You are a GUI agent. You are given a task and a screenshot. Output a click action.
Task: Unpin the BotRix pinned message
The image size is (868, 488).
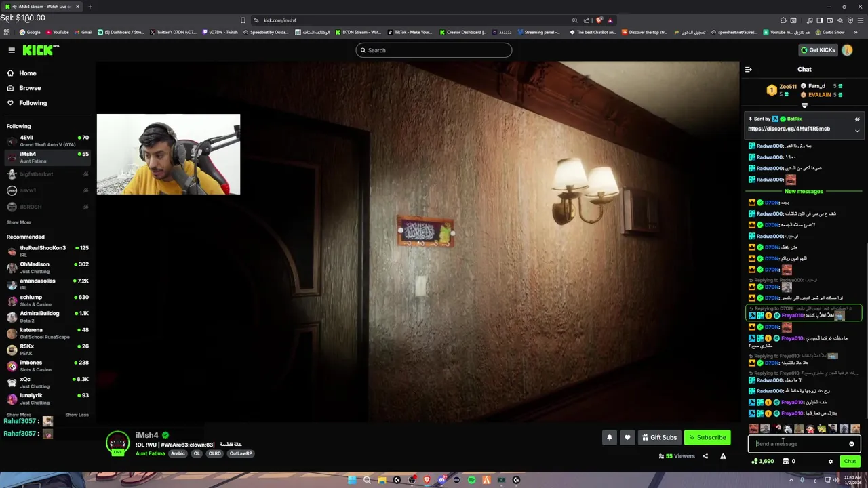[x=857, y=119]
